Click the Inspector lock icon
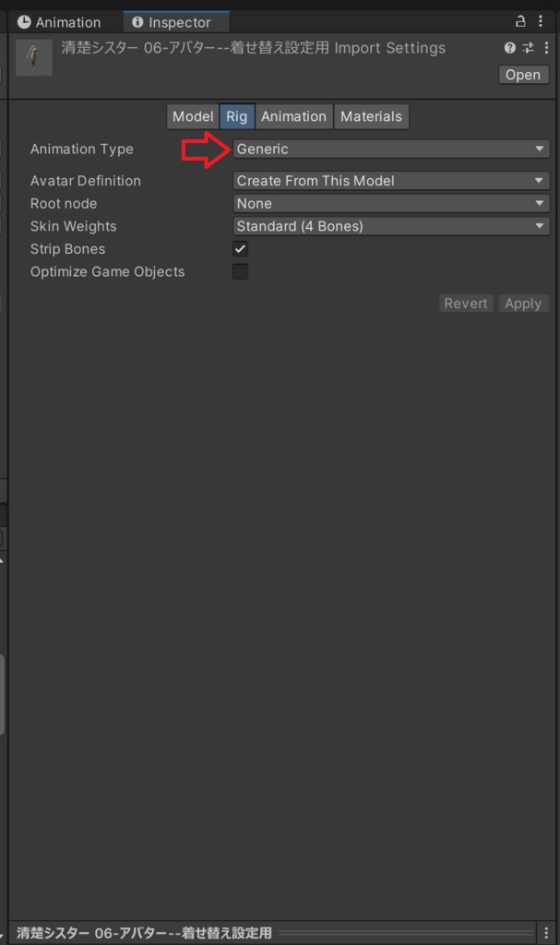The image size is (560, 945). pyautogui.click(x=520, y=22)
